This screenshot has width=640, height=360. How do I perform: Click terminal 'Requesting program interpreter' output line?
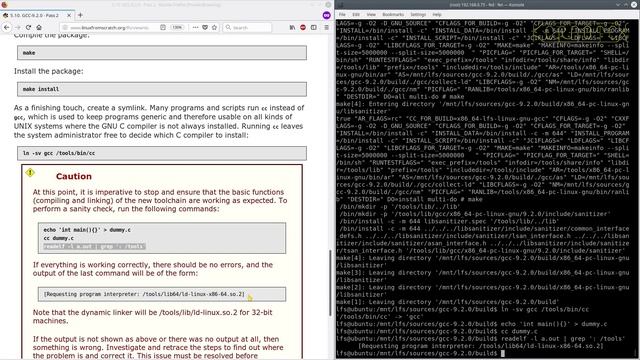pyautogui.click(x=480, y=346)
